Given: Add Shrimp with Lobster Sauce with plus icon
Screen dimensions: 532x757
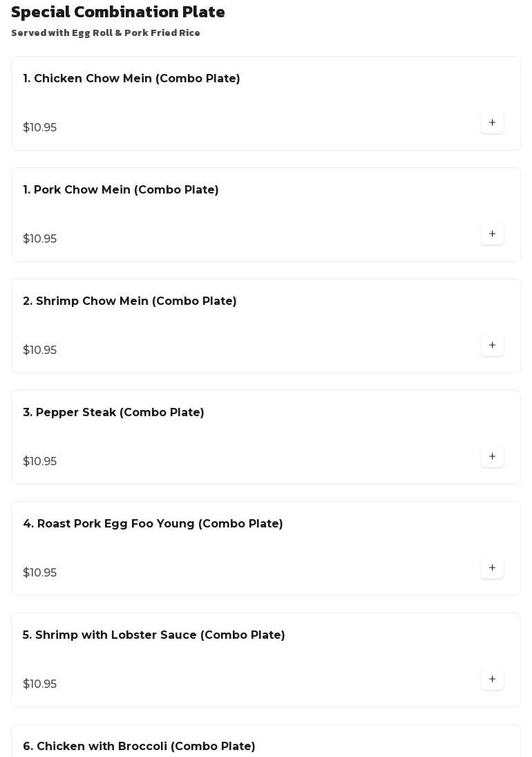Looking at the screenshot, I should point(492,679).
